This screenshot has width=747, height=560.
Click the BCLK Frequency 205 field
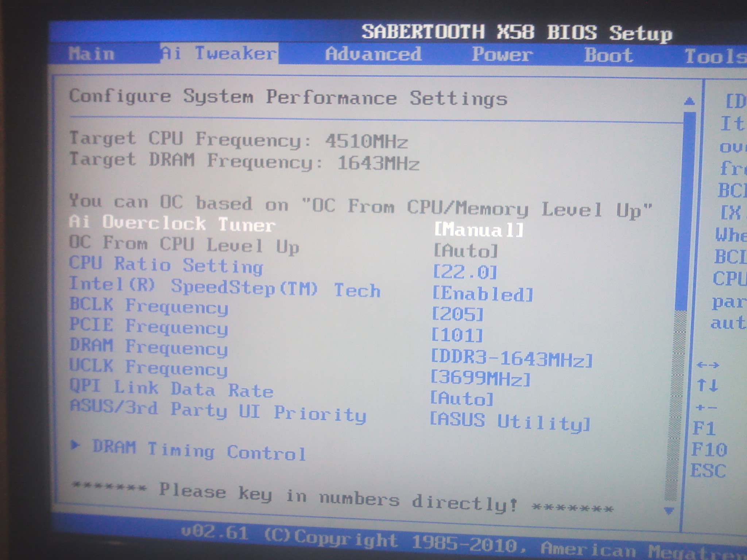(x=457, y=314)
